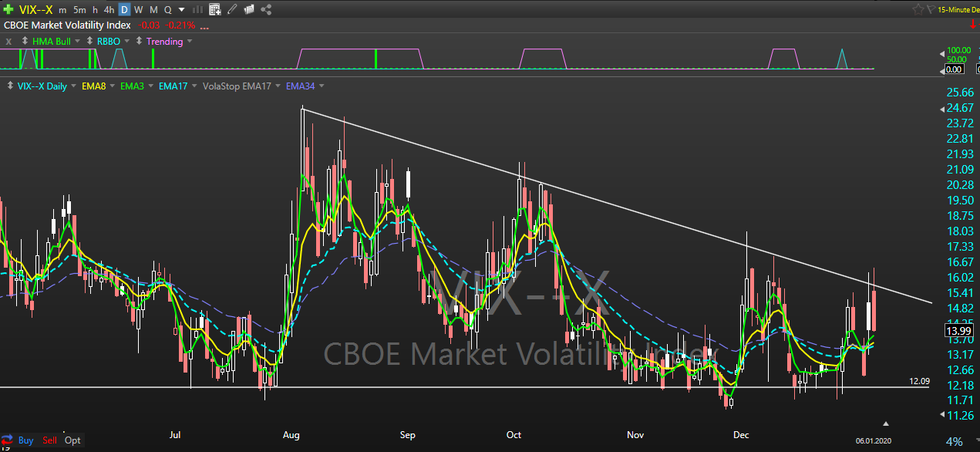Select the pencil drawing tool icon
The width and height of the screenshot is (980, 452).
click(232, 10)
